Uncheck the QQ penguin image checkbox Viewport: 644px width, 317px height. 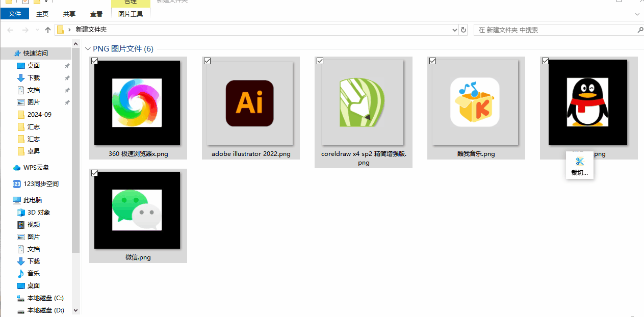[x=545, y=61]
